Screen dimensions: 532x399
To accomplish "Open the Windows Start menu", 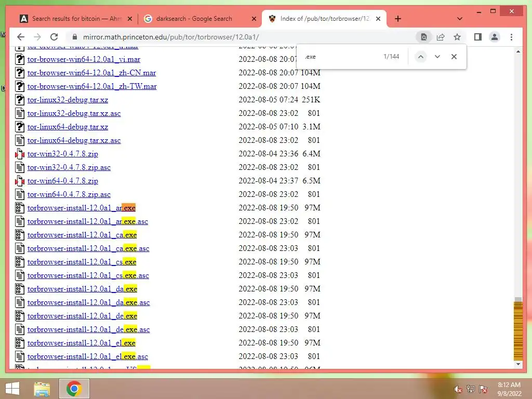I will 12,389.
